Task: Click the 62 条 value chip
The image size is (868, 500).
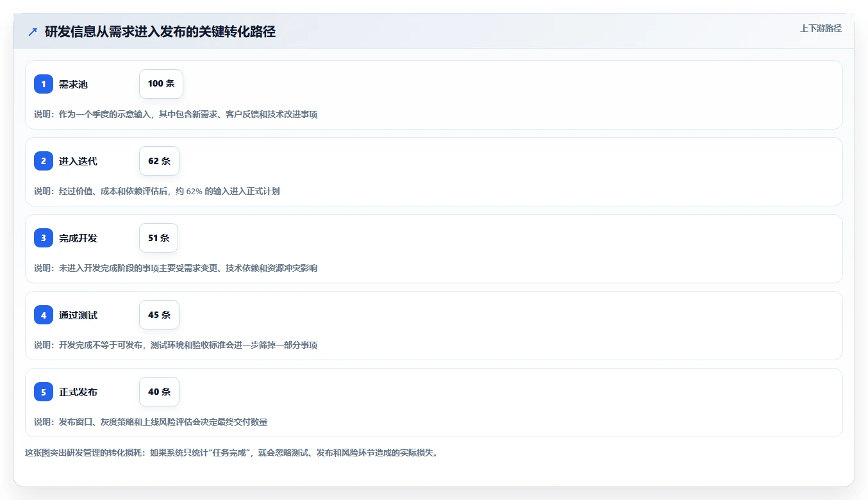Action: tap(159, 161)
